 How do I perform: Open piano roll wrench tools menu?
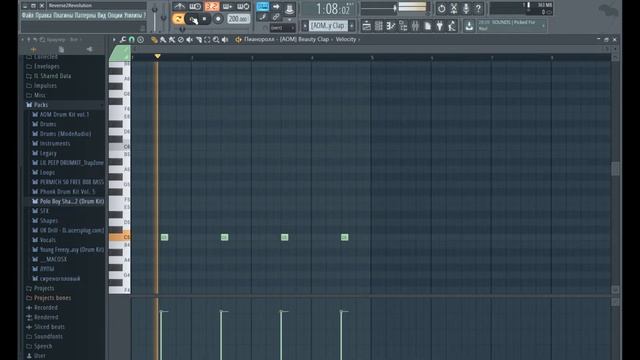coord(122,40)
